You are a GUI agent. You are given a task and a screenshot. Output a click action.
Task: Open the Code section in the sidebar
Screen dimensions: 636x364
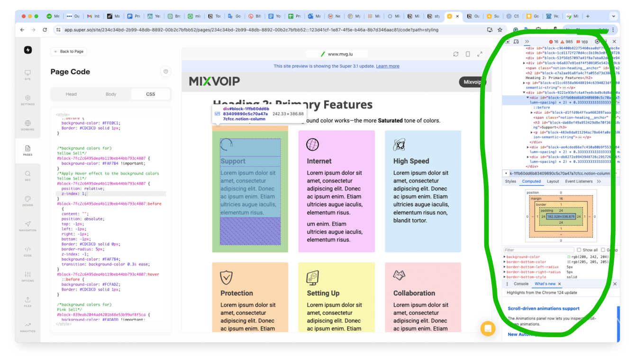[28, 251]
